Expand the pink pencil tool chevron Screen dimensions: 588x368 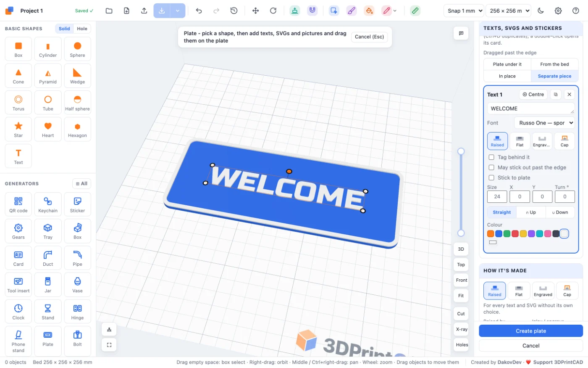pos(395,11)
